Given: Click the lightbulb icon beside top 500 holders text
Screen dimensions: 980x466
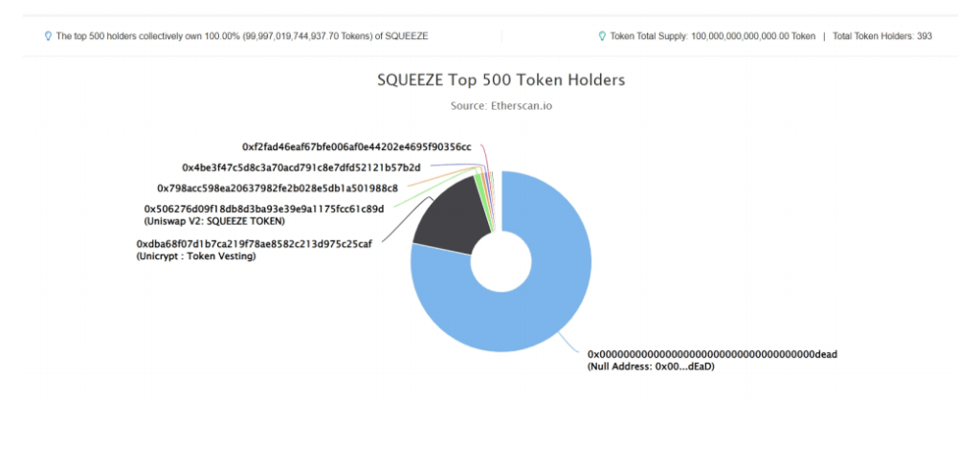Looking at the screenshot, I should tap(48, 36).
